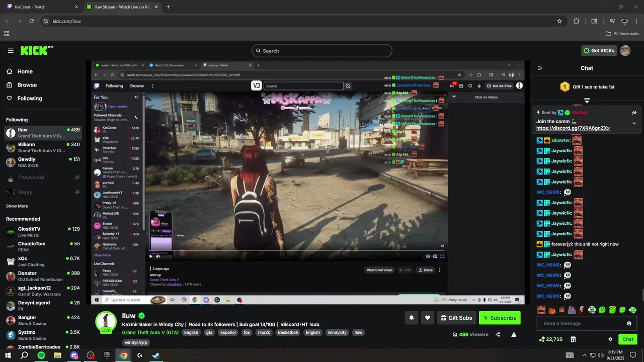This screenshot has width=644, height=362.
Task: Open xQc in Recommended list
Action: (43, 261)
